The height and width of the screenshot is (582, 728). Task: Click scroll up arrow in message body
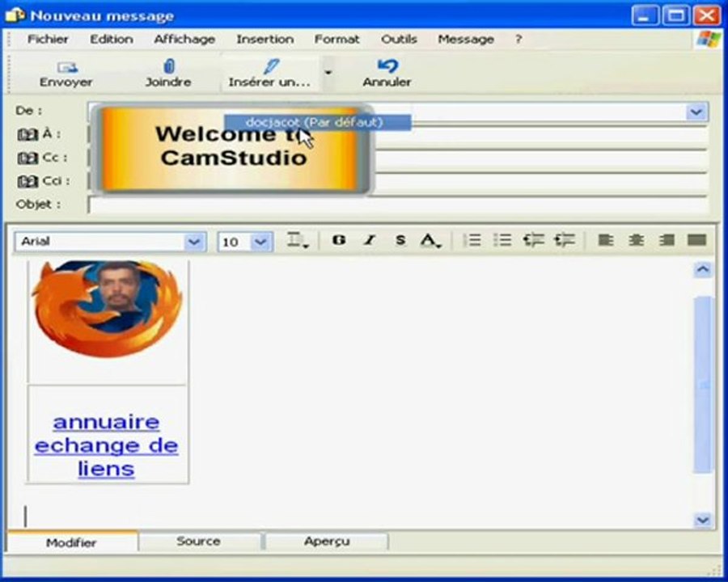pyautogui.click(x=702, y=269)
